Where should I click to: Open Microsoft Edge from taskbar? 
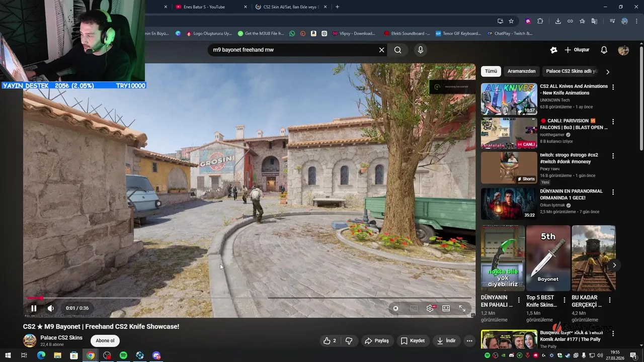[x=41, y=355]
